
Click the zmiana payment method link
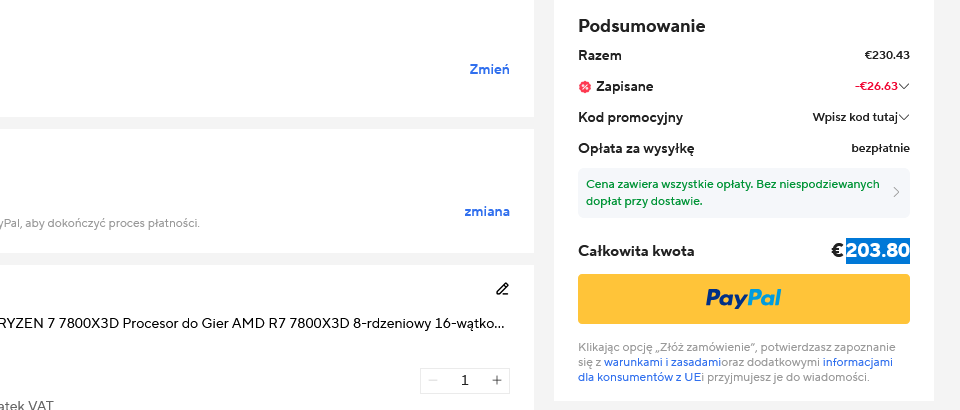click(487, 212)
